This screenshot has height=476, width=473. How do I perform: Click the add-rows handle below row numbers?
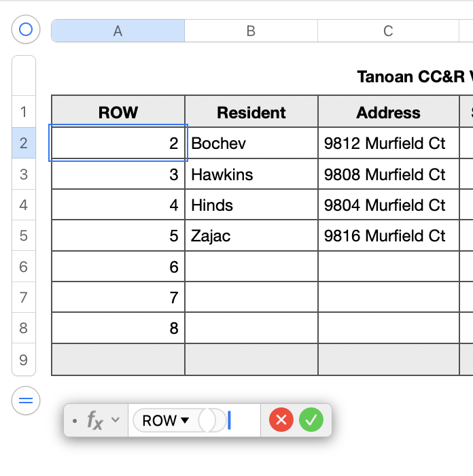[x=26, y=401]
